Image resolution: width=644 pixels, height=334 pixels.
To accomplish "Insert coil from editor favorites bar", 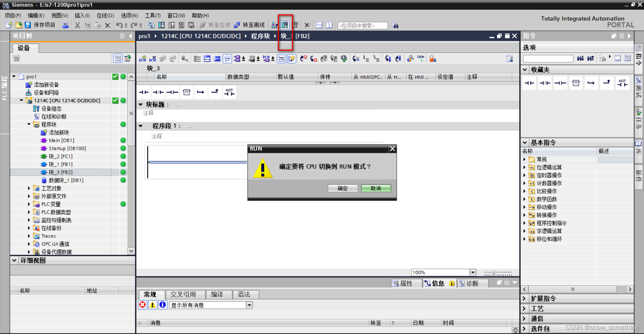I will pyautogui.click(x=172, y=92).
